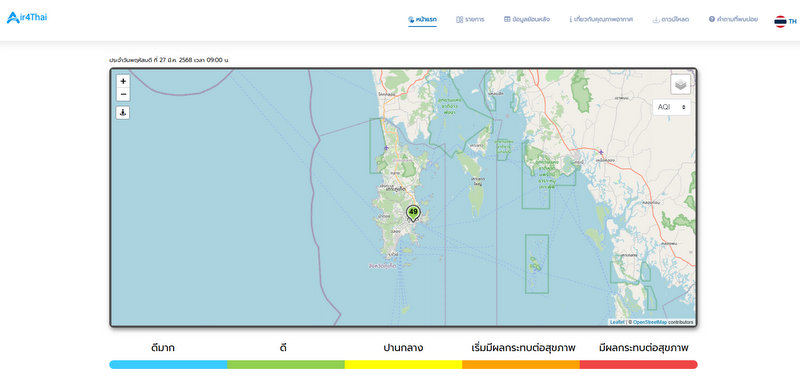Select the green 49 AQI station marker
This screenshot has height=385, width=800.
pyautogui.click(x=413, y=213)
